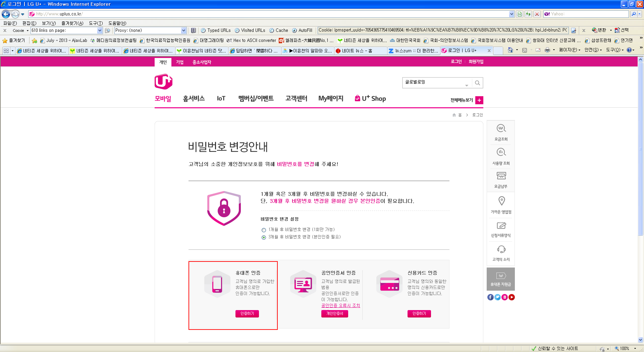Open the '610 links on page' dropdown
The height and width of the screenshot is (352, 644).
(100, 31)
